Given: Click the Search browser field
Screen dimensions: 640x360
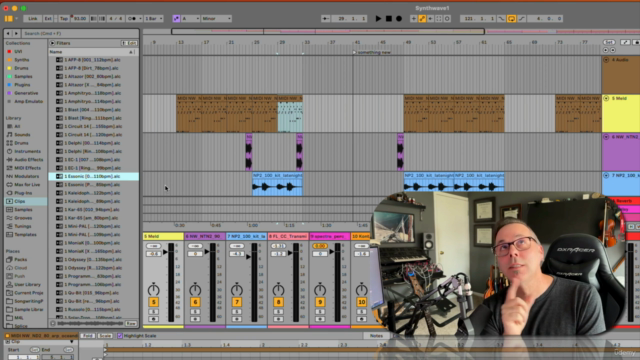Looking at the screenshot, I should (80, 33).
